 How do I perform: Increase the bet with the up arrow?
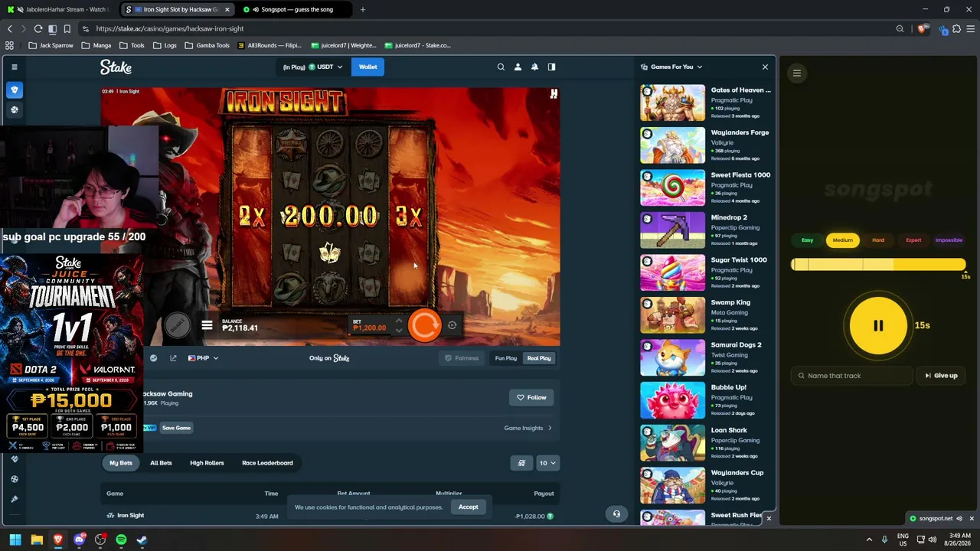coord(398,321)
